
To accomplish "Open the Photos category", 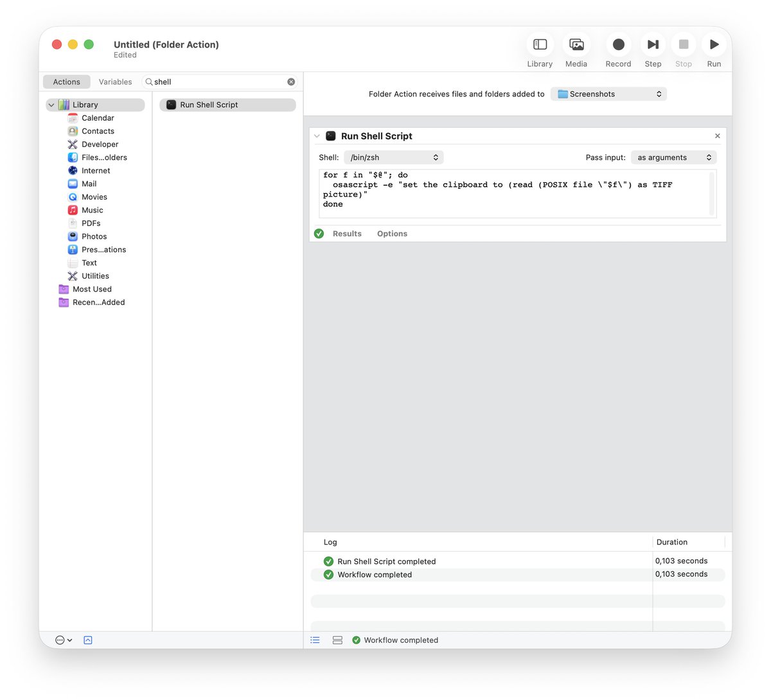I will [x=94, y=236].
